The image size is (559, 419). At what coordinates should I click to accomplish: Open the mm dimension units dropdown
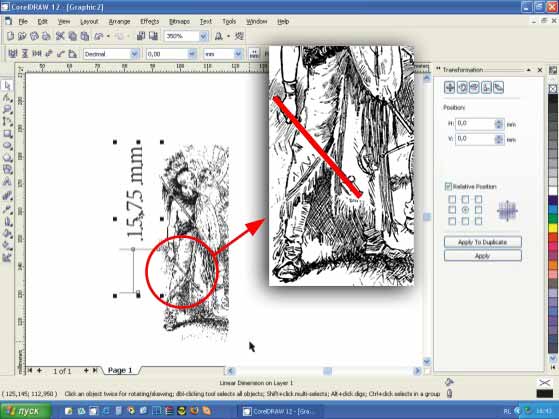pos(238,54)
